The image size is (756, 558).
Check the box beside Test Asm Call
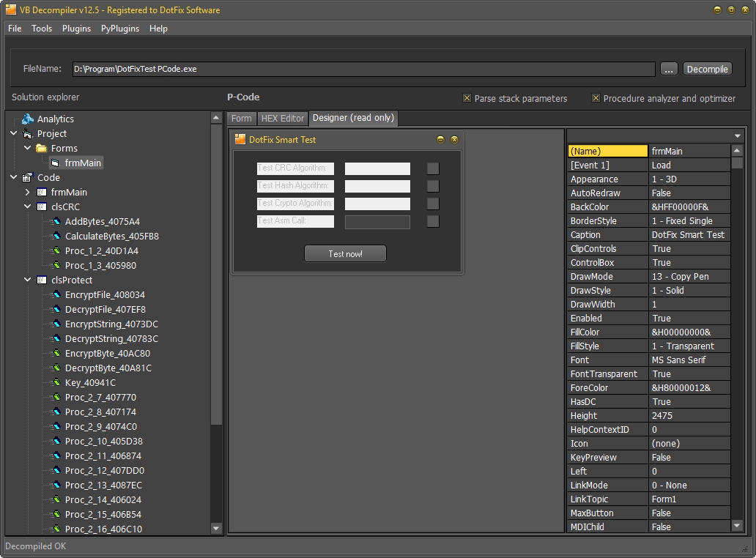tap(433, 221)
